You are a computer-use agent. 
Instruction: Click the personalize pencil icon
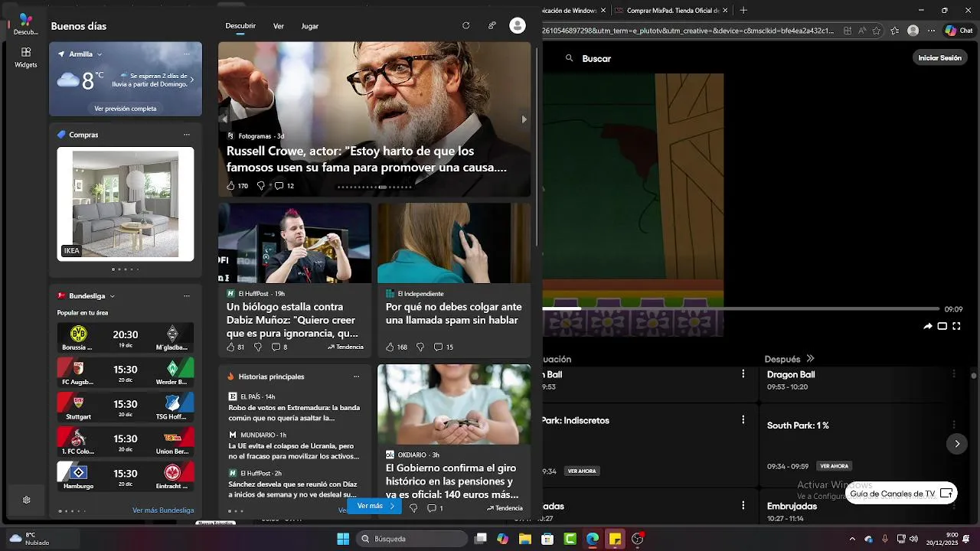(492, 25)
